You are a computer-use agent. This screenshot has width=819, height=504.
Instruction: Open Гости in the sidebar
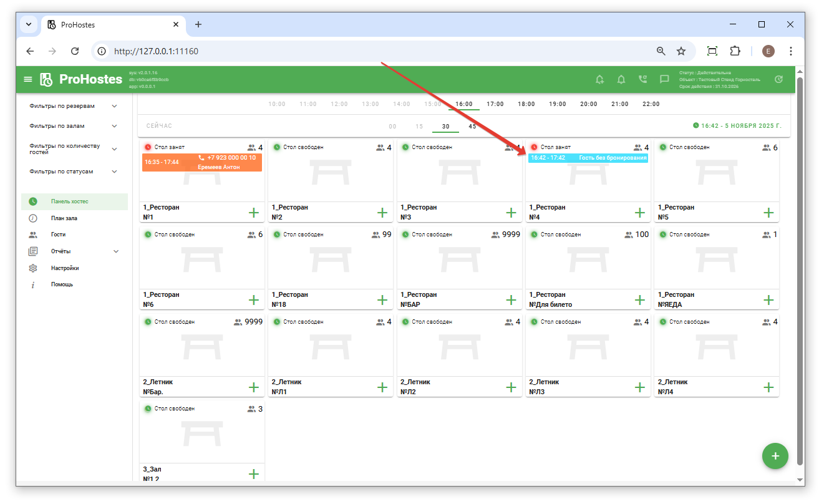tap(58, 235)
